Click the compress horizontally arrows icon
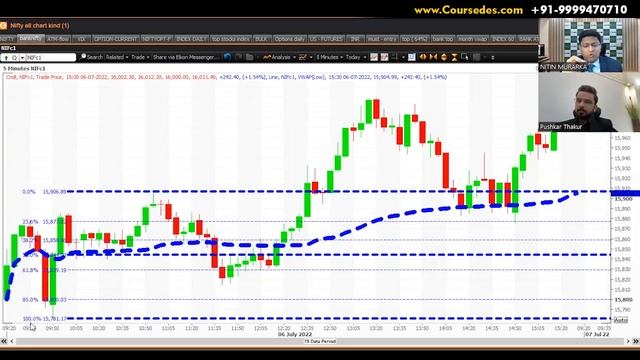640x360 pixels. pos(433,57)
